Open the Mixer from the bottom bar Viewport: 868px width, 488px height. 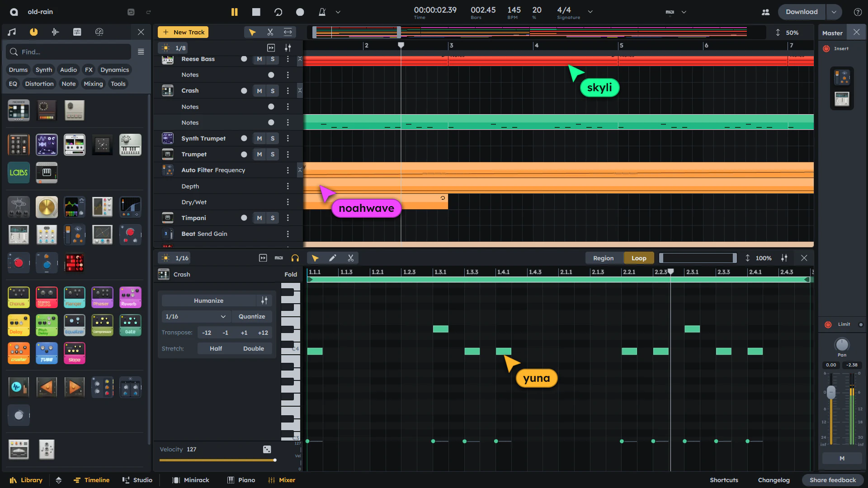[x=281, y=480]
